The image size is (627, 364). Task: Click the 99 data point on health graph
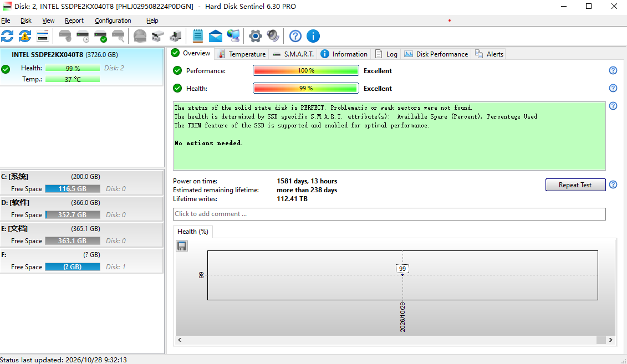402,275
